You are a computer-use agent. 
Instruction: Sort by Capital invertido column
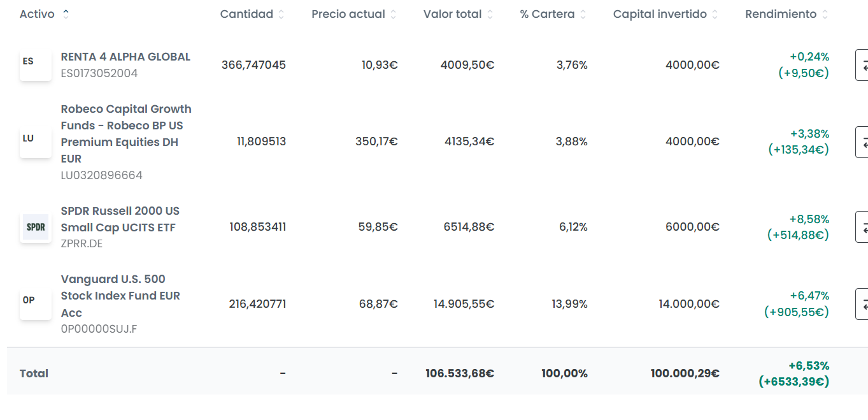coord(715,14)
